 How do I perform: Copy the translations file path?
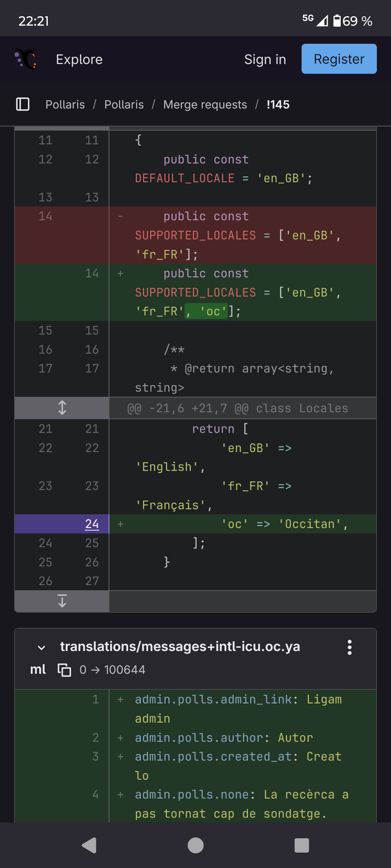pos(64,670)
